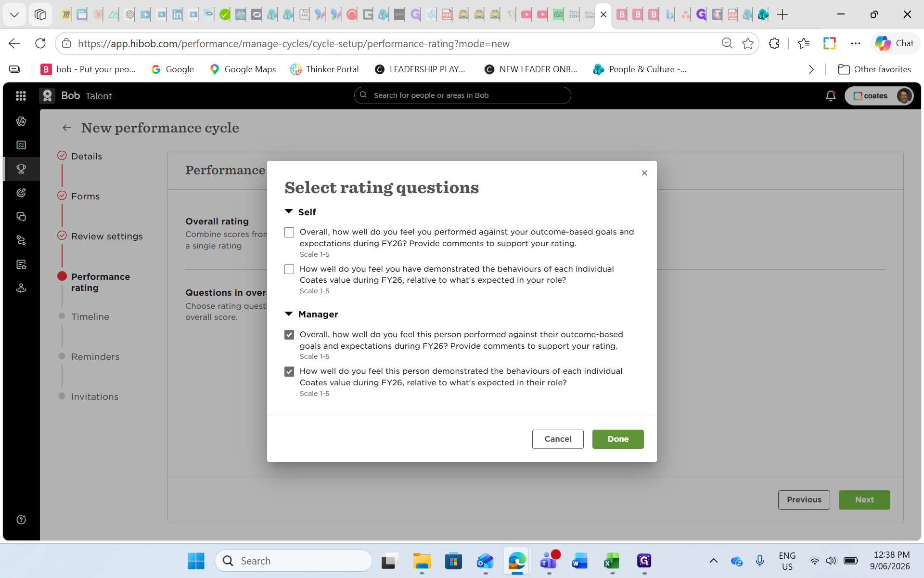Image resolution: width=924 pixels, height=578 pixels.
Task: Refresh the browser page
Action: point(40,43)
